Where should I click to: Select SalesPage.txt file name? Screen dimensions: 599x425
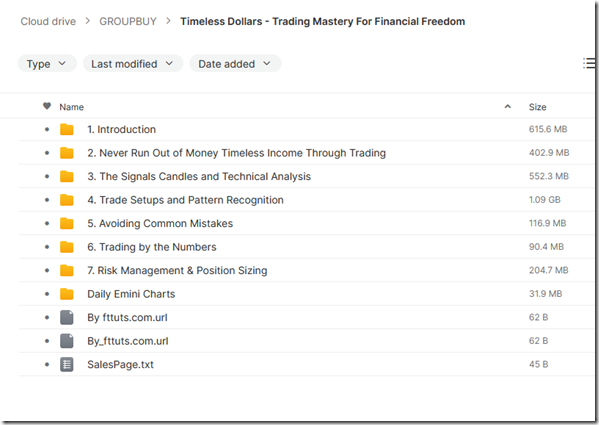[120, 365]
